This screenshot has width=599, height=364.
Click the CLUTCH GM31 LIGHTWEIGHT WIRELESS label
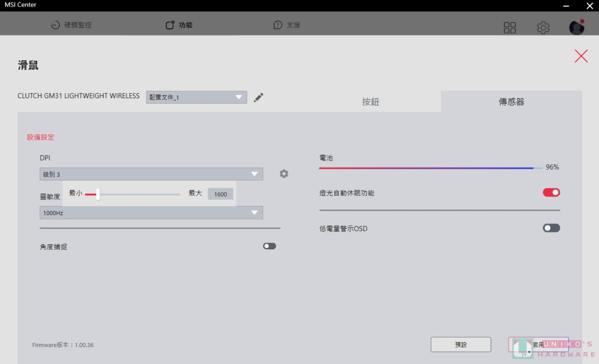[x=78, y=96]
